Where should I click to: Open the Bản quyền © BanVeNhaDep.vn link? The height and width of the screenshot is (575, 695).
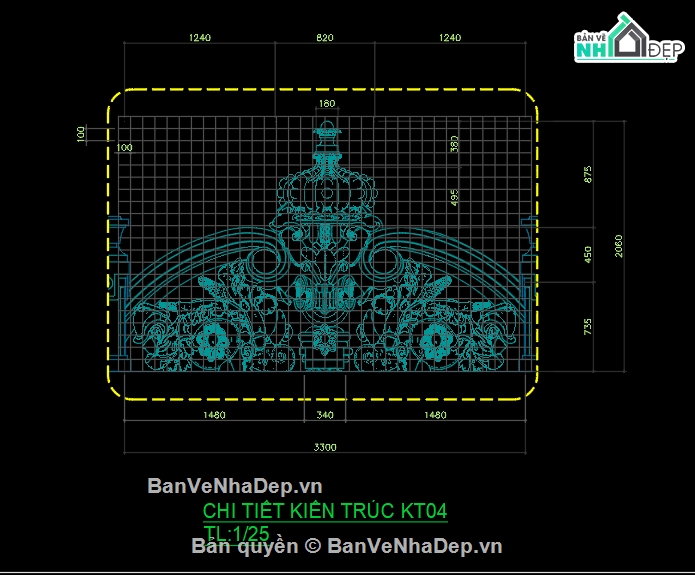(346, 546)
